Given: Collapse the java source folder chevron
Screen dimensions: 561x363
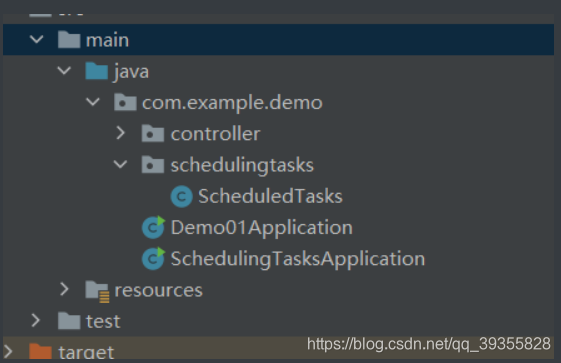Looking at the screenshot, I should (64, 70).
